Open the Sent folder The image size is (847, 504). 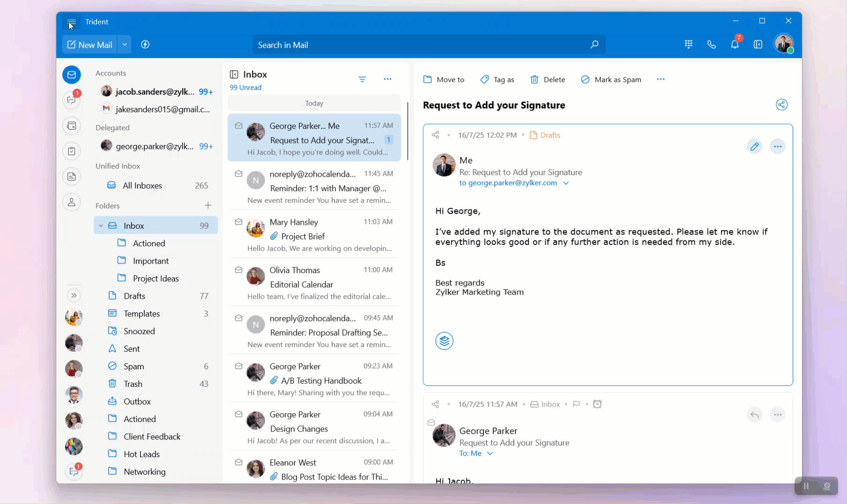pos(156,348)
